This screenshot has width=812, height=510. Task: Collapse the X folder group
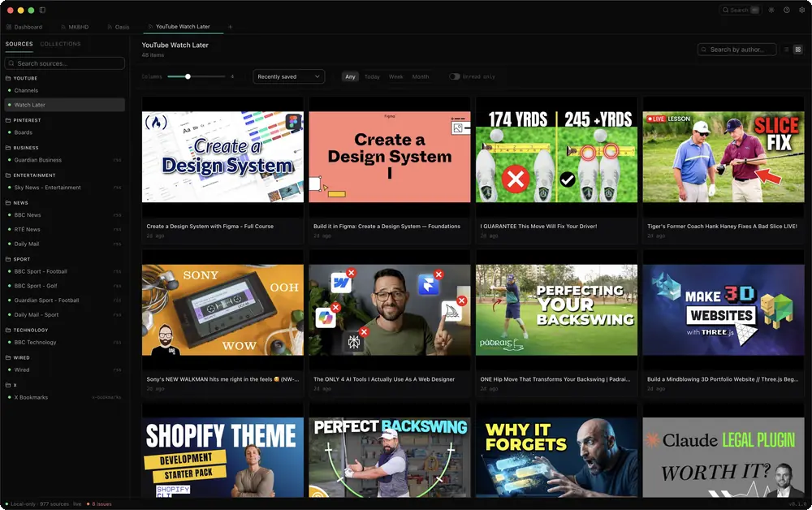11,385
